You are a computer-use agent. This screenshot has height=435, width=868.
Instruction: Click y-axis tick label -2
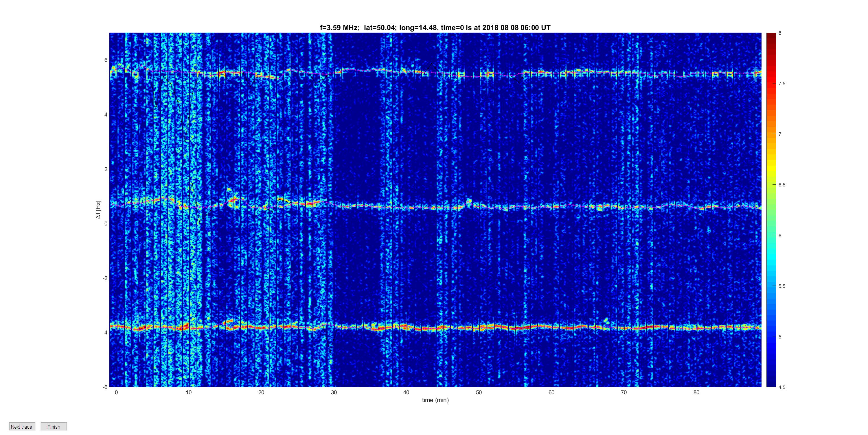[x=105, y=278]
